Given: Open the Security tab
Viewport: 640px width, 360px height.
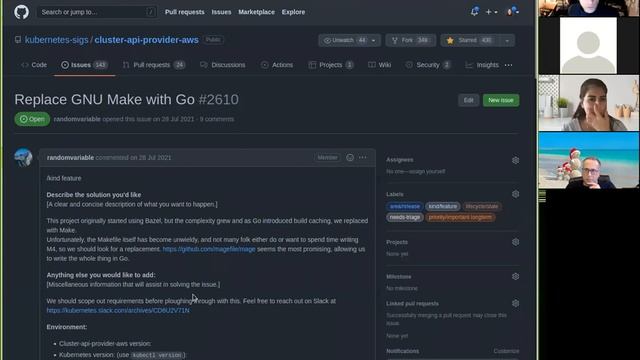Looking at the screenshot, I should pos(428,65).
